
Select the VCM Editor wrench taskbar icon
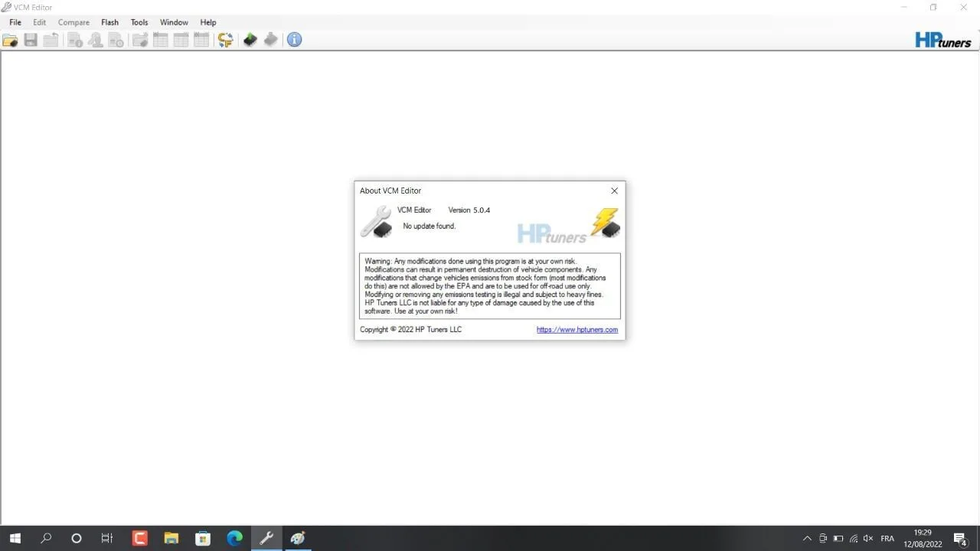pos(266,538)
